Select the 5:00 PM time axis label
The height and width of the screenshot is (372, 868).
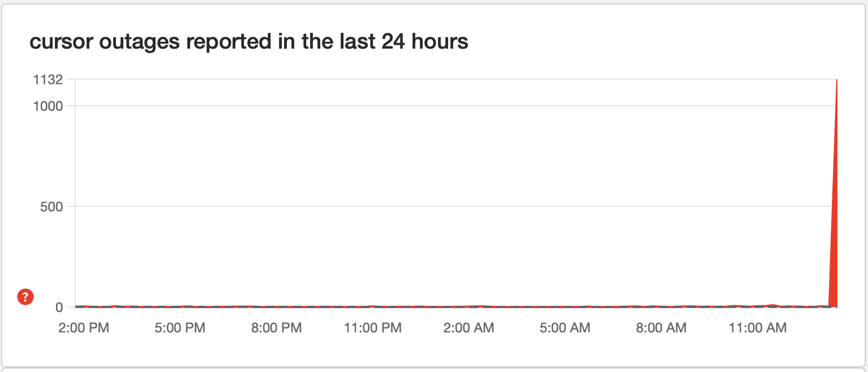pyautogui.click(x=180, y=327)
